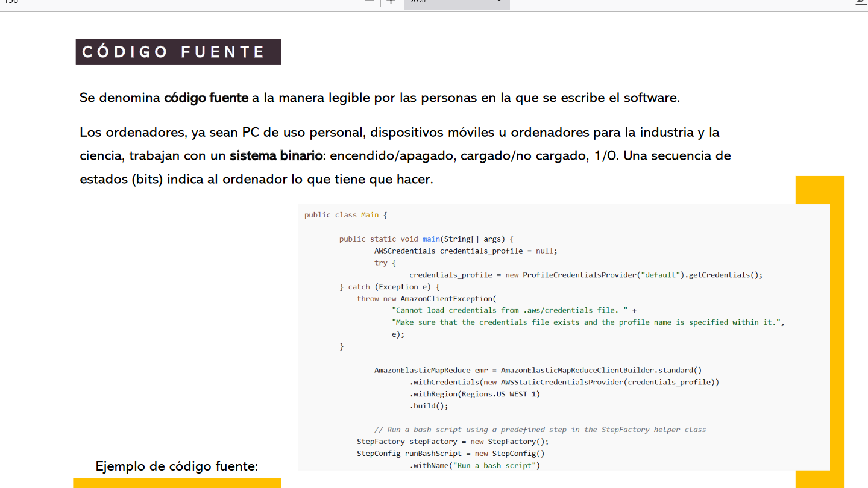868x488 pixels.
Task: Click the zoom out minus button
Action: pos(369,2)
